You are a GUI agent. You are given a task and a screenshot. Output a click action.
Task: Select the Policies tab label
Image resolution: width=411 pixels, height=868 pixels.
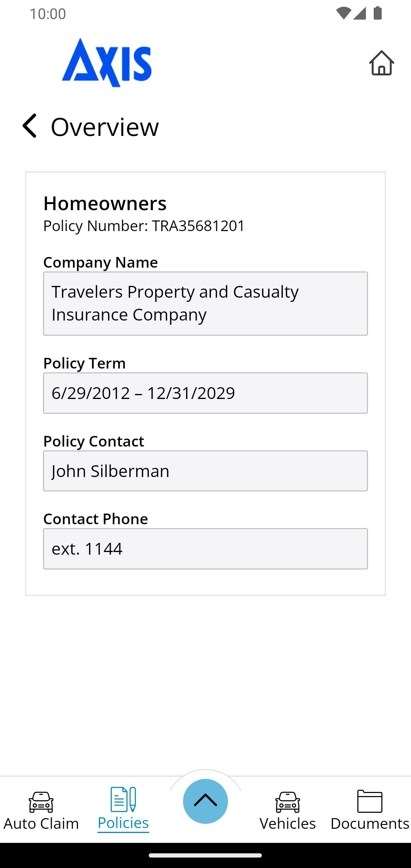pos(123,823)
